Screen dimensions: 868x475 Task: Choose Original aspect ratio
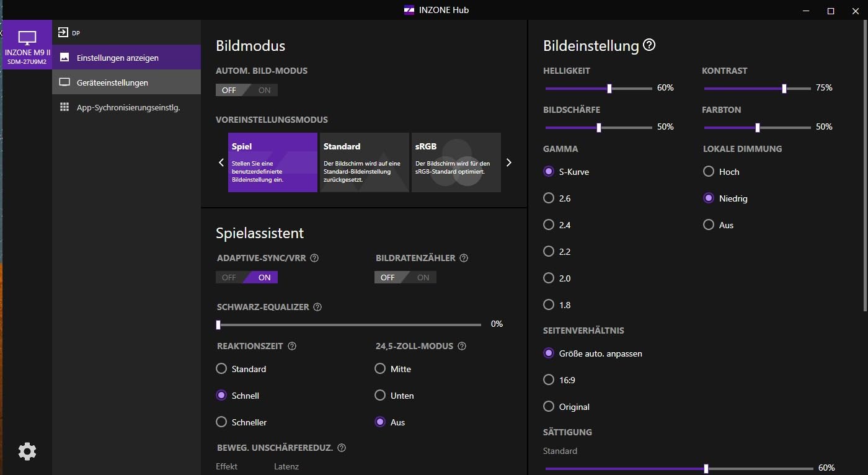[566, 407]
